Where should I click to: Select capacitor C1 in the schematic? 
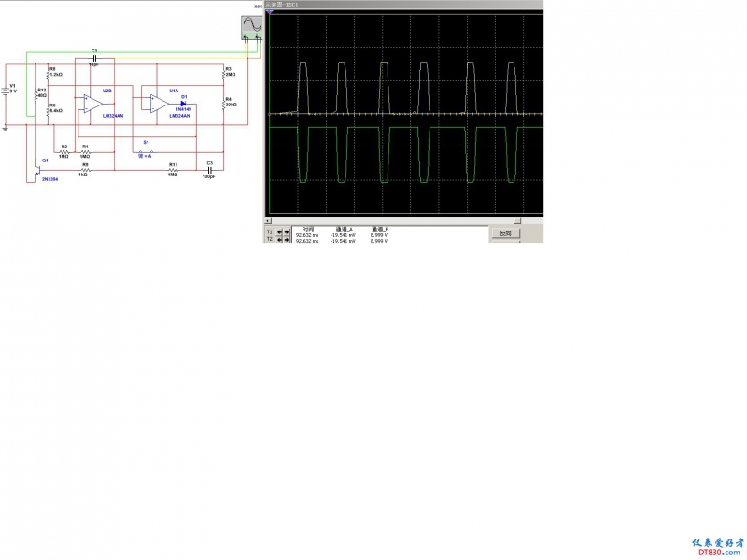pos(93,58)
